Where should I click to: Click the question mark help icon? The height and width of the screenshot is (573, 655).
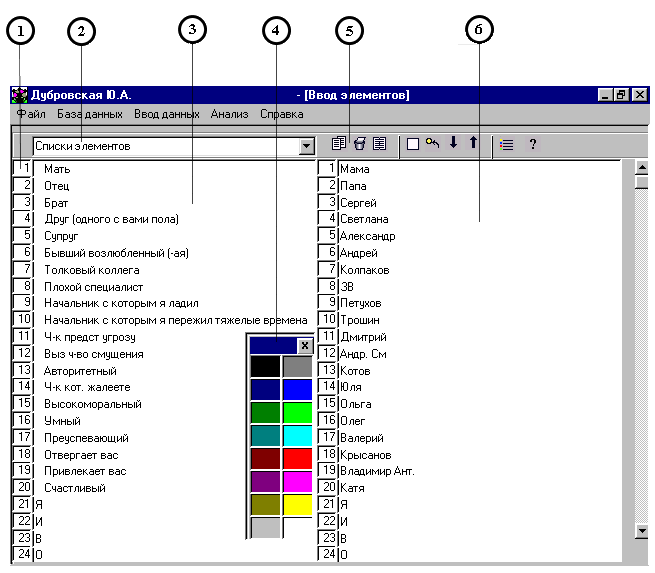tap(533, 144)
